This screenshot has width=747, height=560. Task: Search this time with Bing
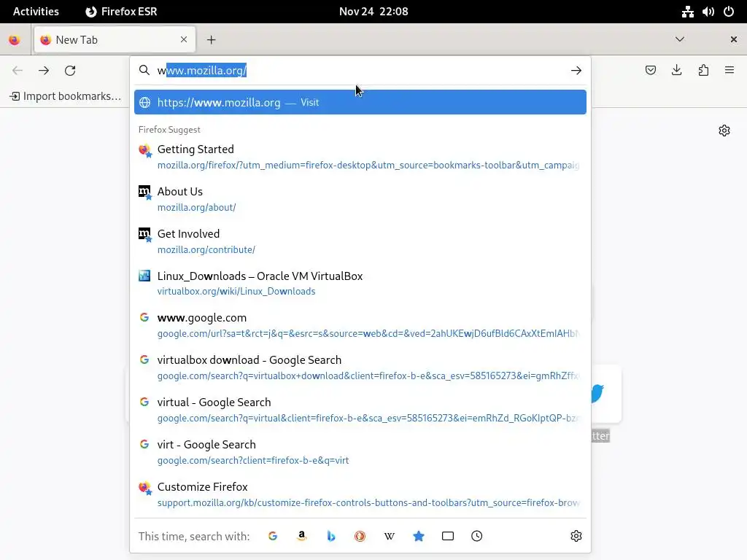[x=331, y=536]
